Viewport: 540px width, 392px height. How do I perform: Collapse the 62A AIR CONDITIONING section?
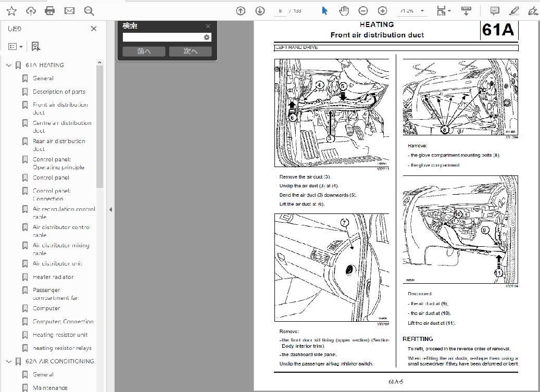[8, 361]
